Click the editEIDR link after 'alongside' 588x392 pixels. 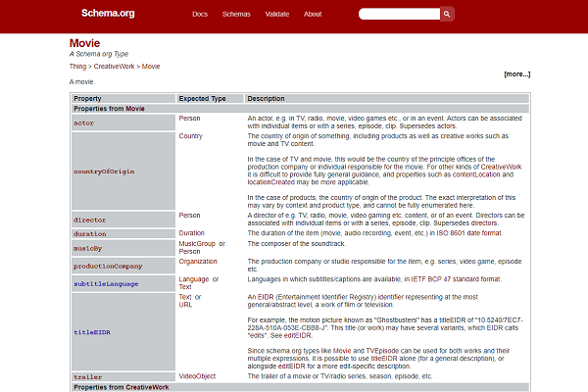[x=292, y=367]
